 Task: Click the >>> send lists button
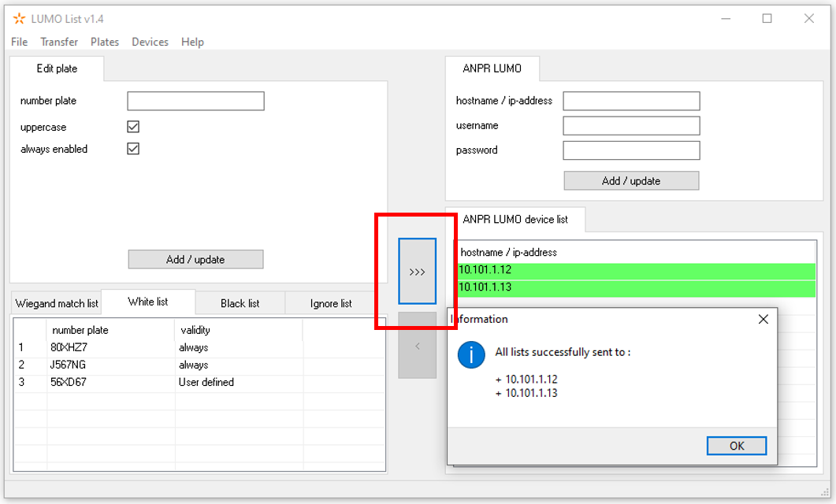[417, 272]
